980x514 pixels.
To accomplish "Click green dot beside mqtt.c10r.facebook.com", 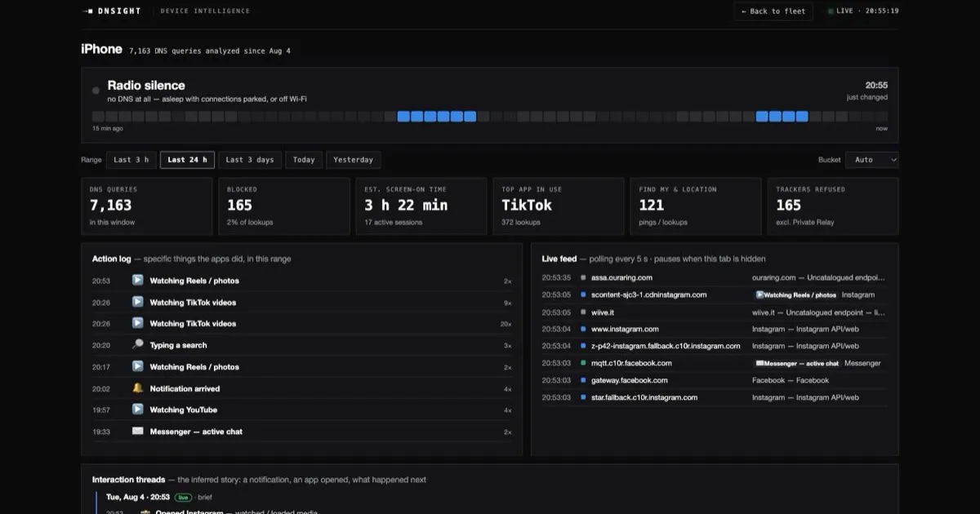I will [583, 363].
